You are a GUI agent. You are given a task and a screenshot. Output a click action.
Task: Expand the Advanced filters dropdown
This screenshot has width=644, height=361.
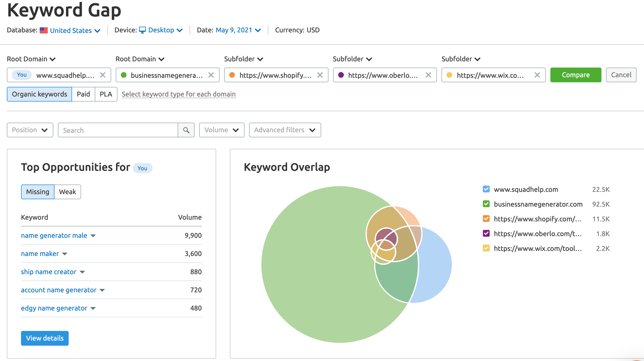point(285,130)
